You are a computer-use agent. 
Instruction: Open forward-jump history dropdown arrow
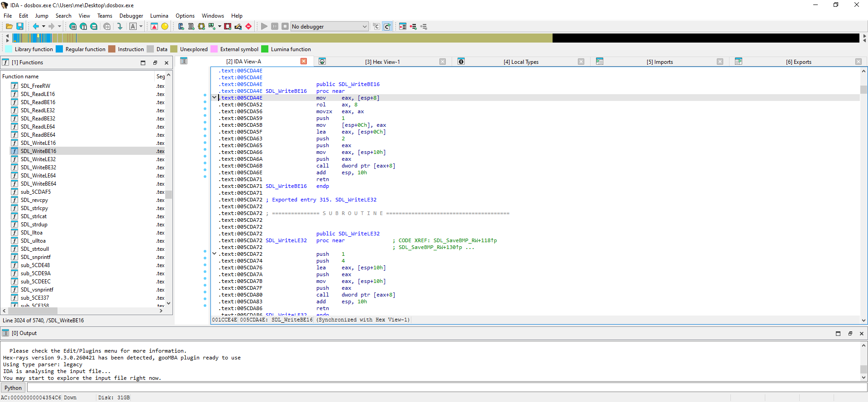[x=59, y=26]
